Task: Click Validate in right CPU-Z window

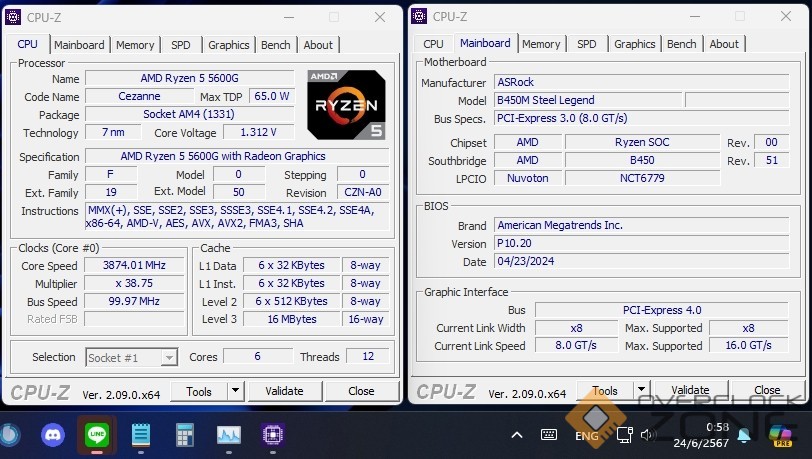Action: [690, 390]
